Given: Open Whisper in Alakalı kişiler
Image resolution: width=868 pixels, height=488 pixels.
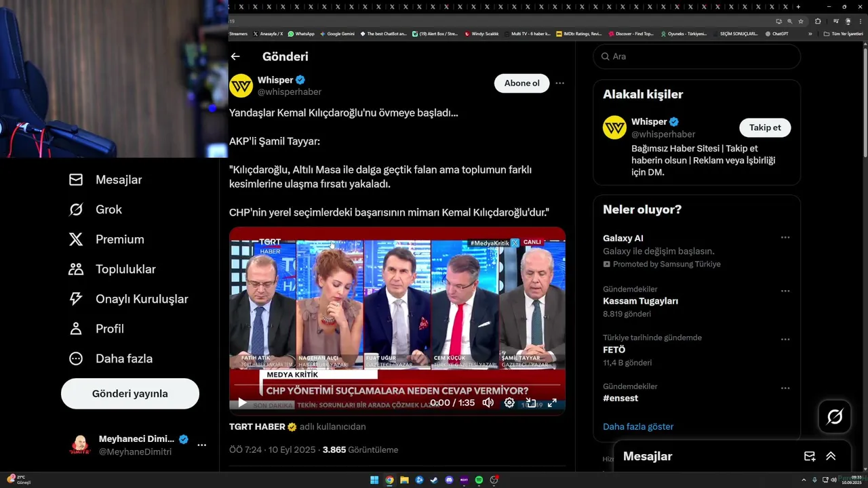Looking at the screenshot, I should 649,122.
